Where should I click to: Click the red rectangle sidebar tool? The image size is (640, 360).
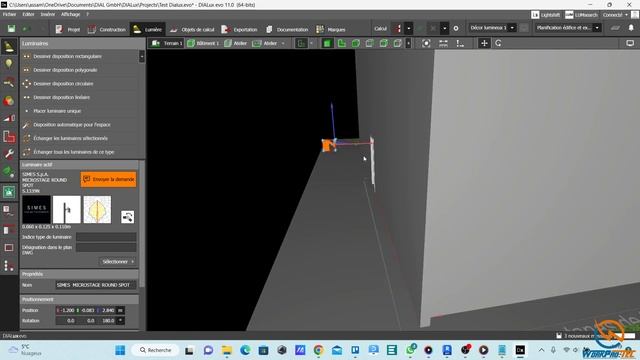[x=9, y=248]
